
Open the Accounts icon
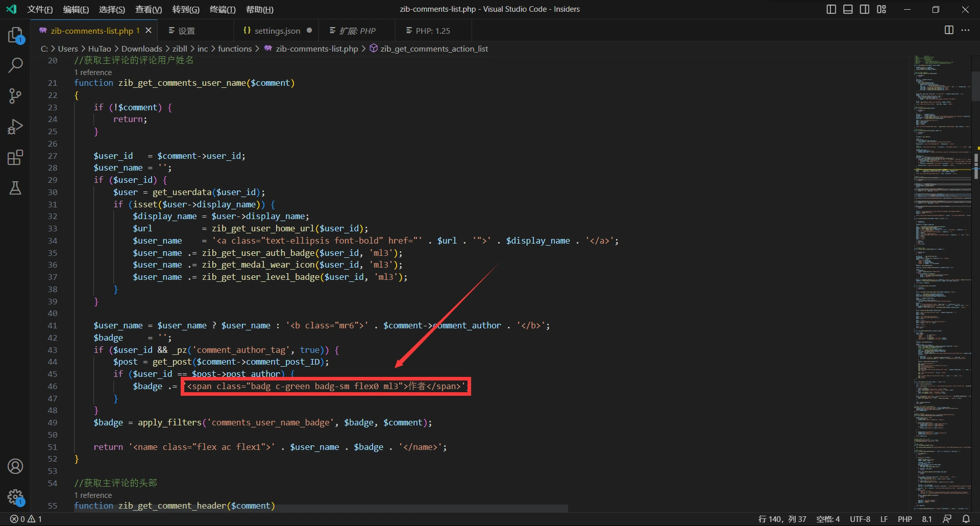pos(15,466)
